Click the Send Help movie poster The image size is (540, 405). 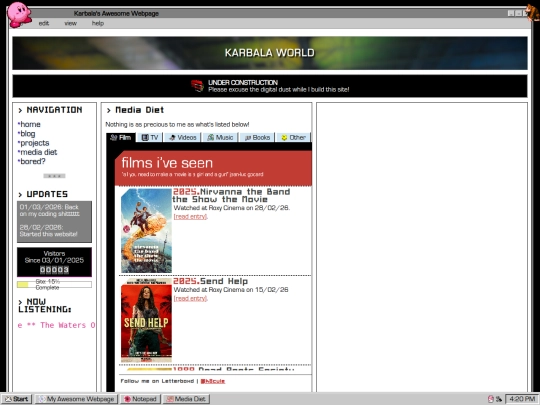[x=146, y=320]
